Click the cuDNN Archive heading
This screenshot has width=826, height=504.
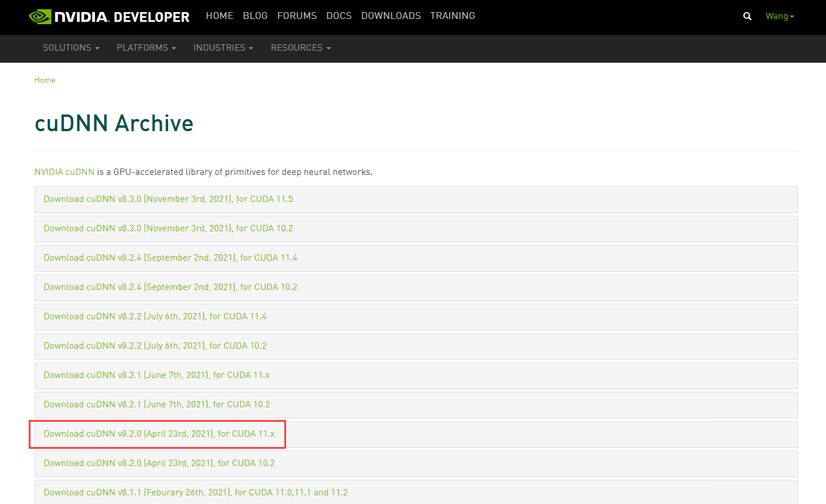114,123
